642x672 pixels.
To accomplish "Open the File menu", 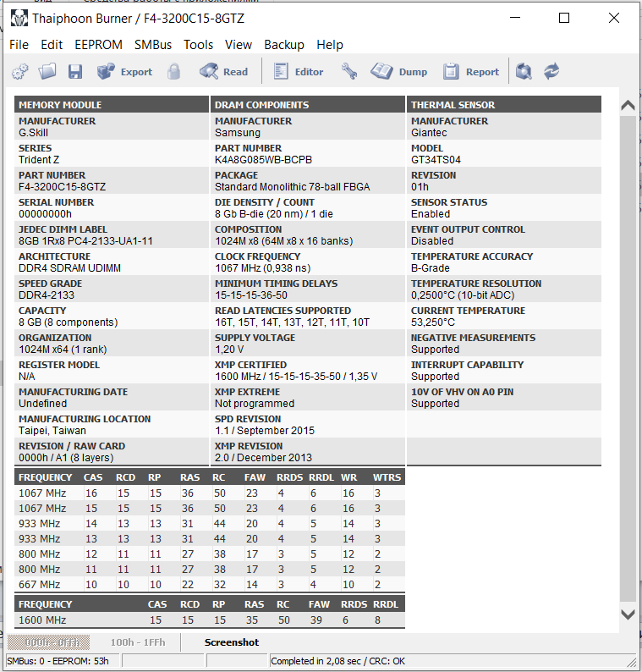I will [x=19, y=45].
